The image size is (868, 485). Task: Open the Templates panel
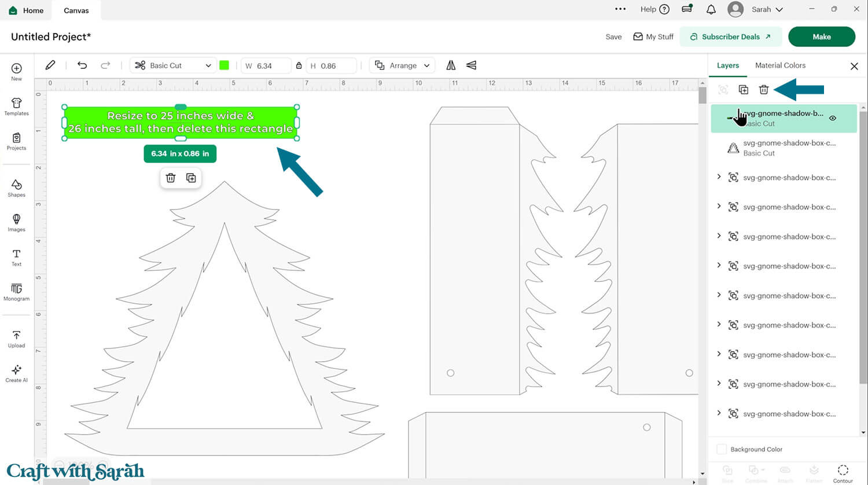(16, 106)
